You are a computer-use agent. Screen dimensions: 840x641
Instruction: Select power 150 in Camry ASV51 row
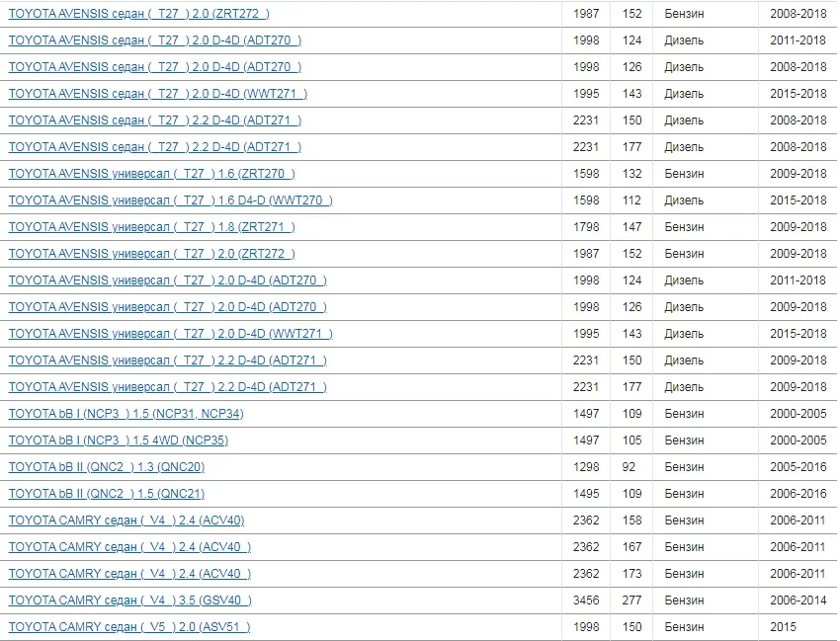(632, 627)
